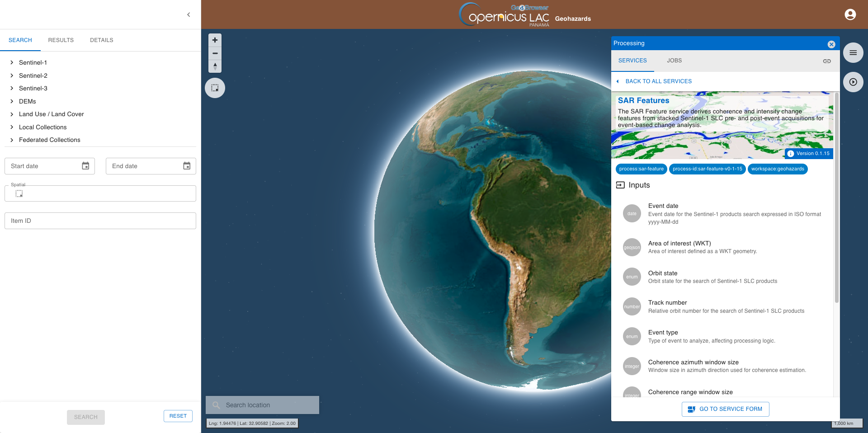Image resolution: width=868 pixels, height=433 pixels.
Task: Collapse the left search panel
Action: tap(189, 14)
